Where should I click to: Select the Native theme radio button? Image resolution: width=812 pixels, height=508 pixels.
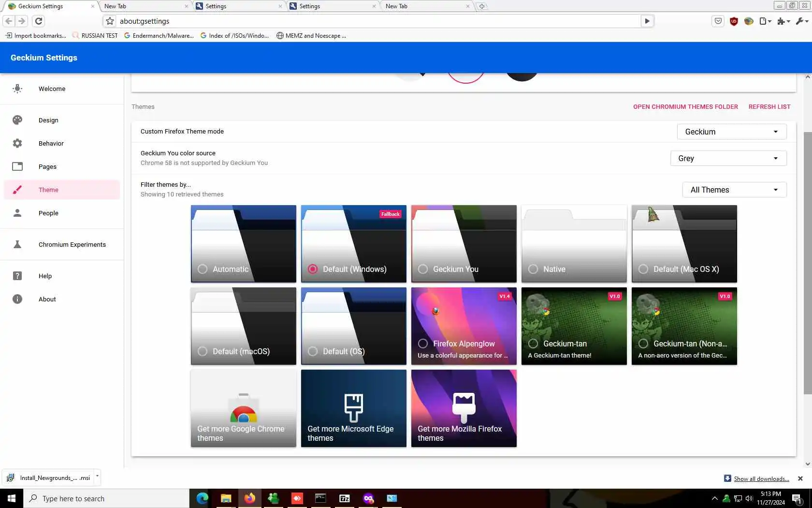tap(533, 269)
